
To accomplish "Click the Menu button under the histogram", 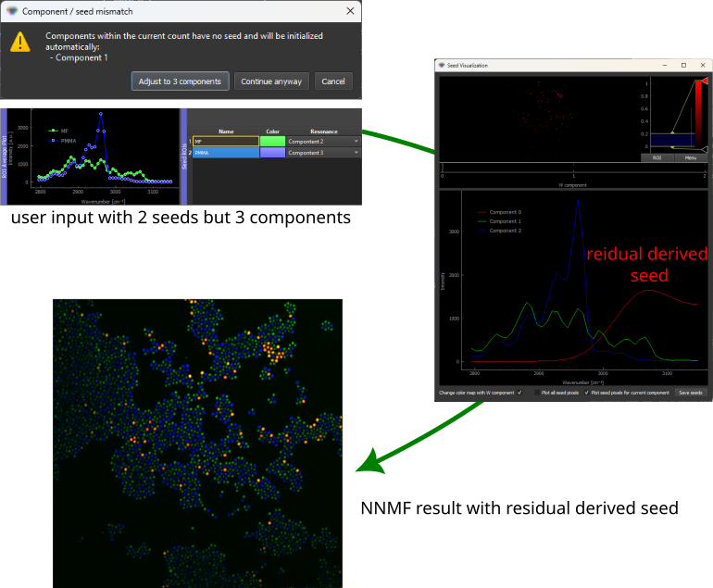I will 690,157.
